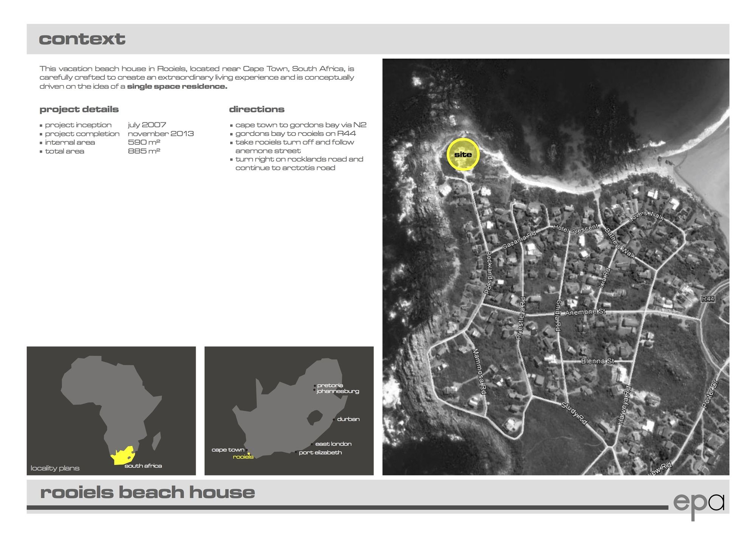Click the context page heading
The height and width of the screenshot is (534, 756).
click(82, 39)
